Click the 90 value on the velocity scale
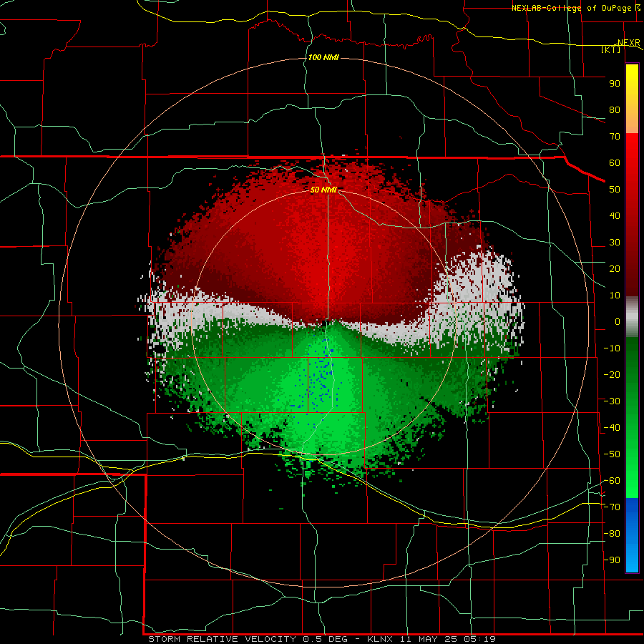 click(615, 84)
